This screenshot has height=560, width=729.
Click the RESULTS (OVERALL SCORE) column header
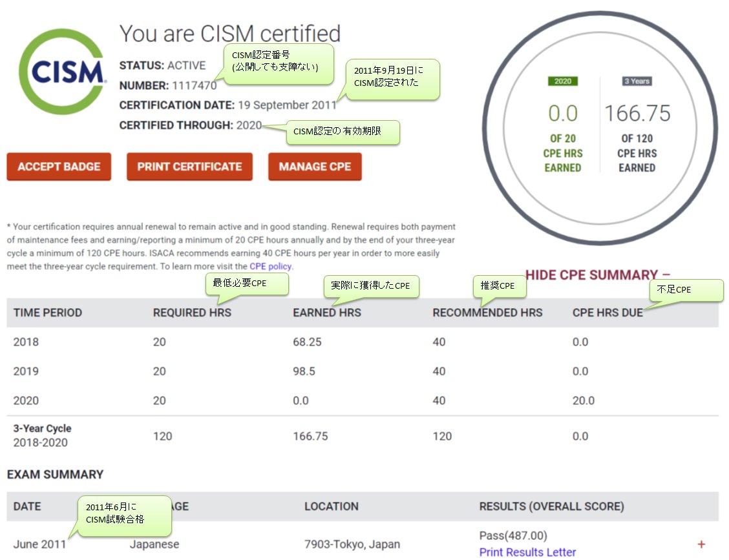tap(551, 506)
